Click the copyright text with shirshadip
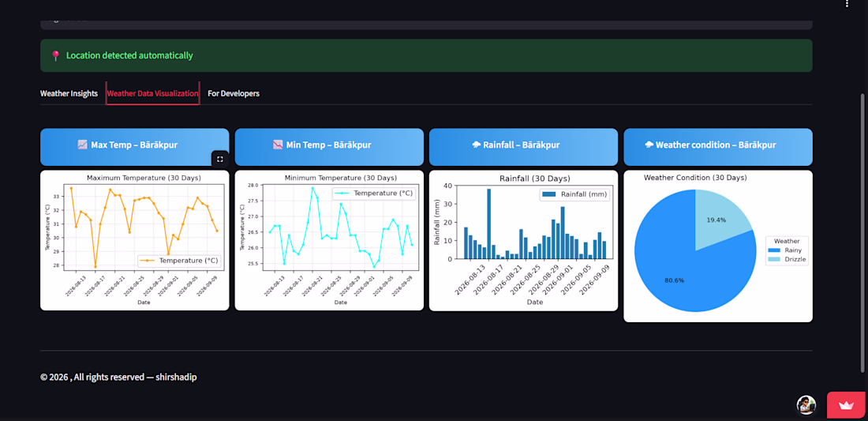Screen dimensions: 868x421 (x=118, y=378)
